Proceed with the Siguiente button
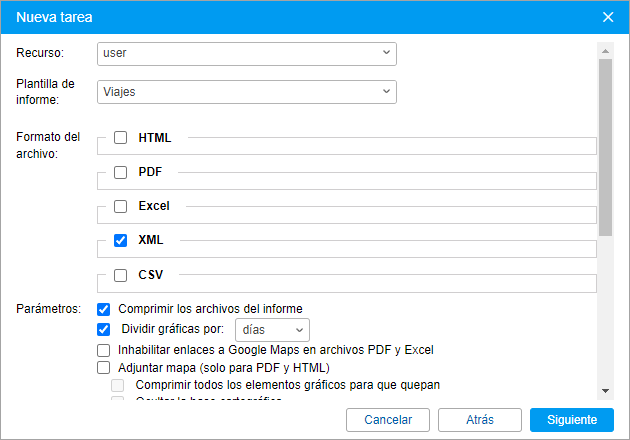The height and width of the screenshot is (440, 630). [571, 420]
